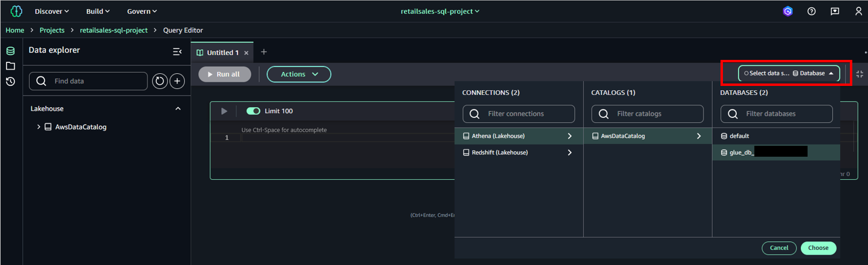This screenshot has width=868, height=265.
Task: Click the Find data search field
Action: click(x=88, y=81)
